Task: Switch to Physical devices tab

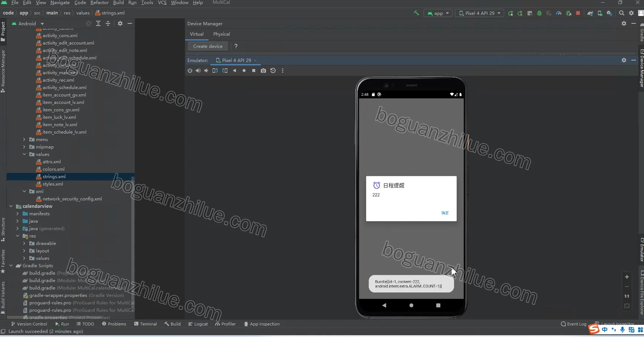Action: pos(221,34)
